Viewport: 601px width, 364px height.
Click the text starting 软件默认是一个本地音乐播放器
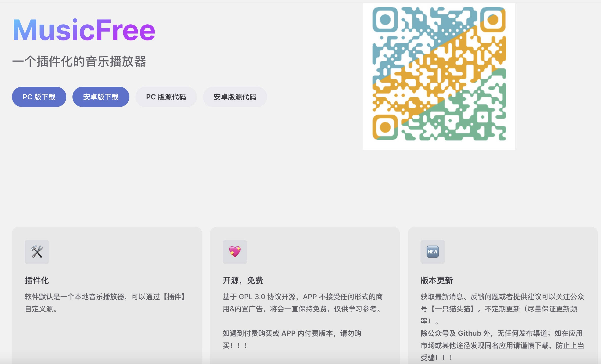106,303
